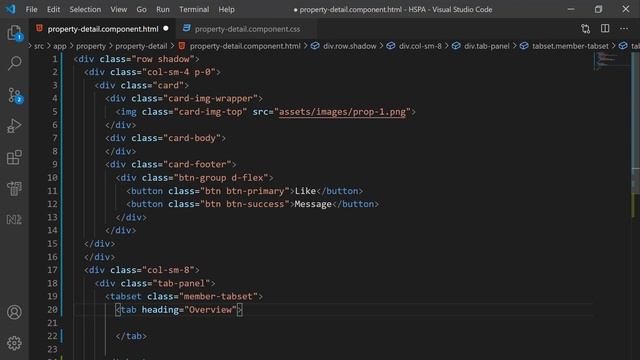Open the More Actions ellipsis menu

coord(624,28)
